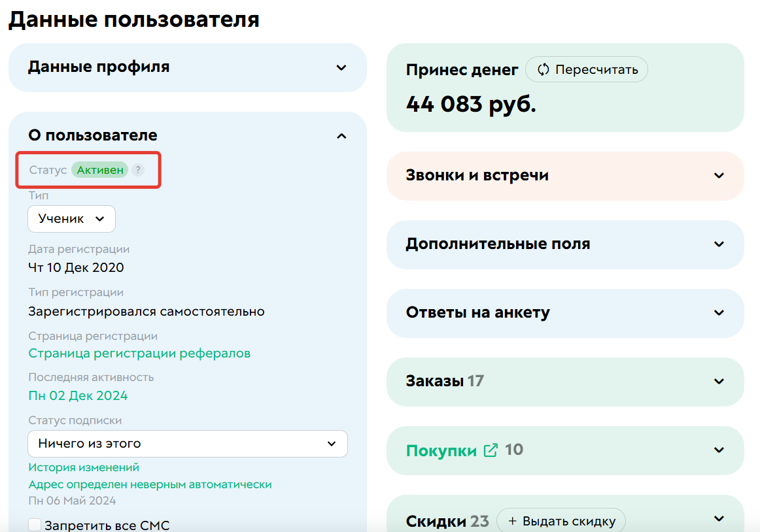Expand the Дополнительные поля panel
760x532 pixels.
[x=718, y=244]
